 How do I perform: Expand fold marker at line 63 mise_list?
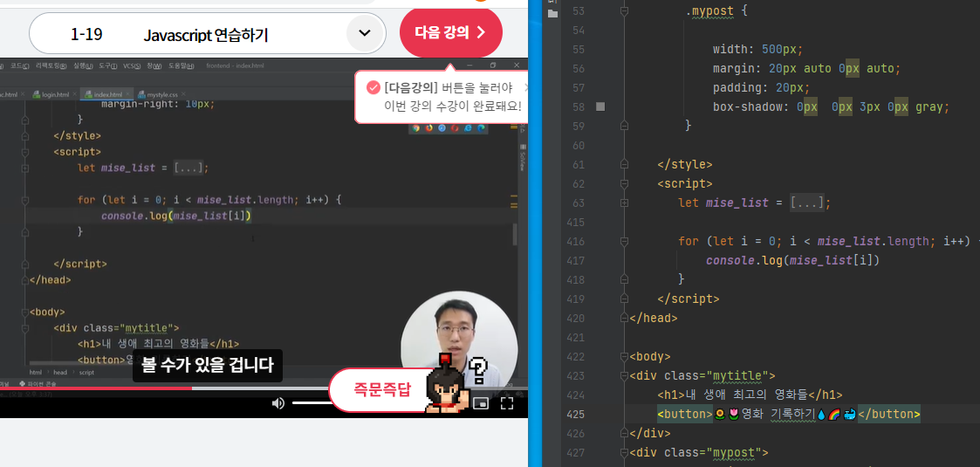click(x=624, y=203)
